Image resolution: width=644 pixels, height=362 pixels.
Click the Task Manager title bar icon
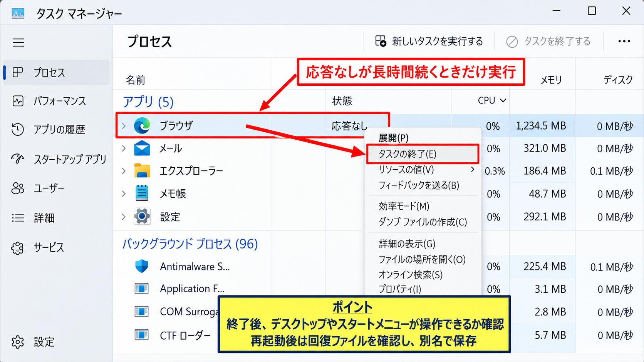(18, 13)
